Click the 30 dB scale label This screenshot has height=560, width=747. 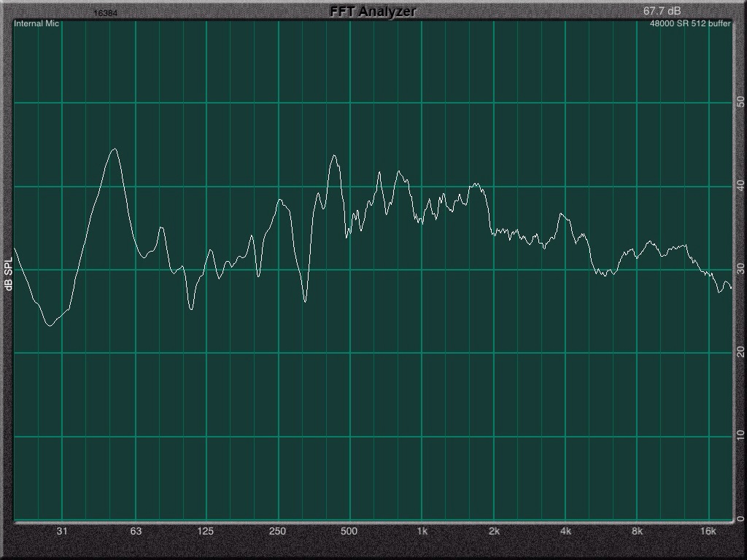pos(740,269)
